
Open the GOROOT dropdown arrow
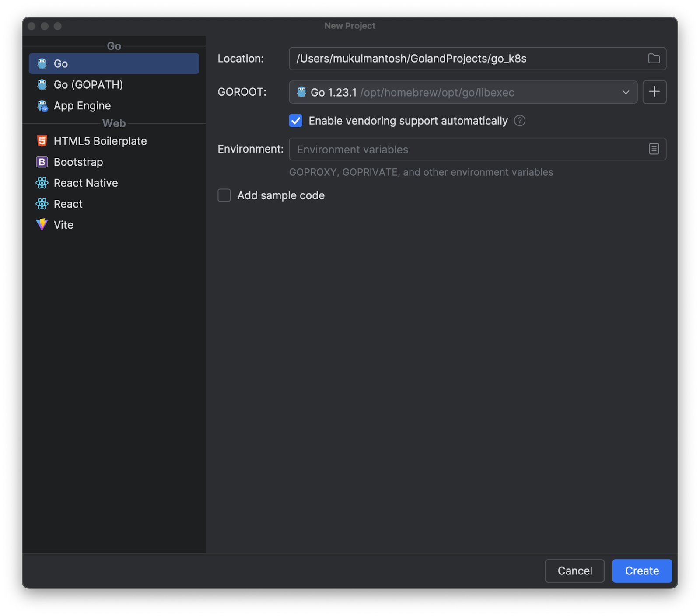click(626, 92)
